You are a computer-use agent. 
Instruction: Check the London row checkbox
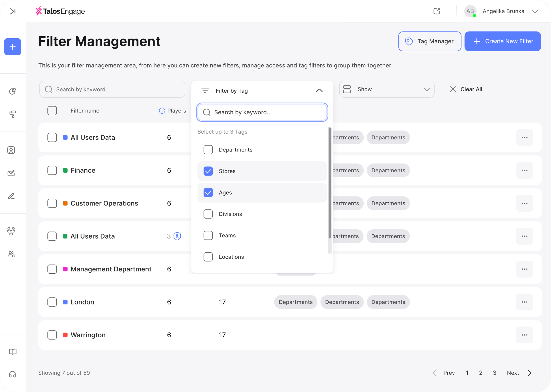(x=52, y=302)
